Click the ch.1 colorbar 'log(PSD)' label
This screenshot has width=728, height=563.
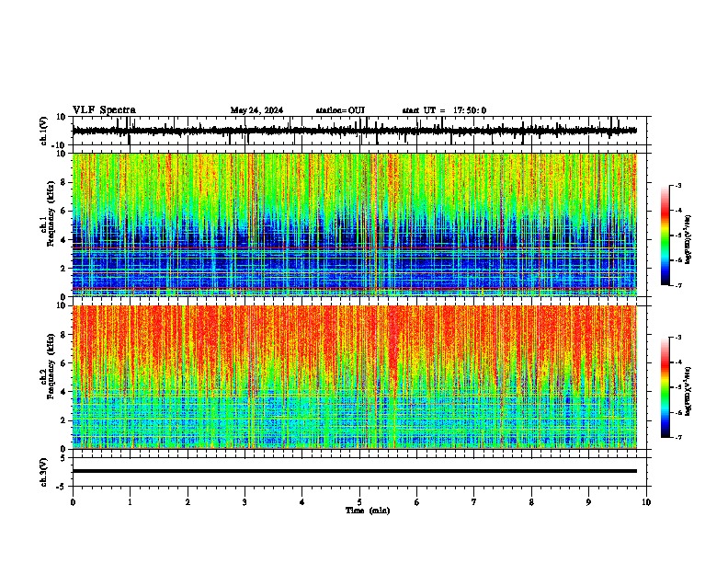click(688, 240)
